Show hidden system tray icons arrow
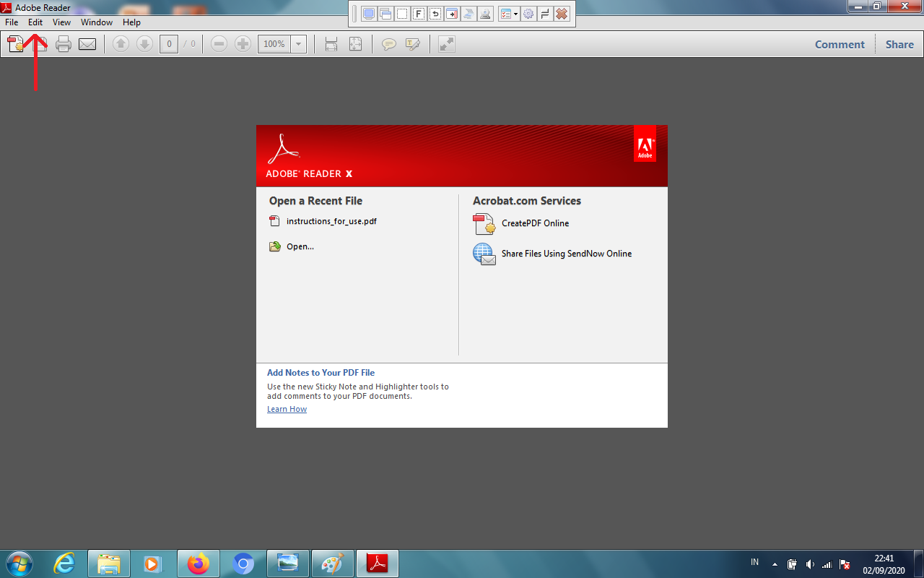The height and width of the screenshot is (578, 924). [x=775, y=564]
